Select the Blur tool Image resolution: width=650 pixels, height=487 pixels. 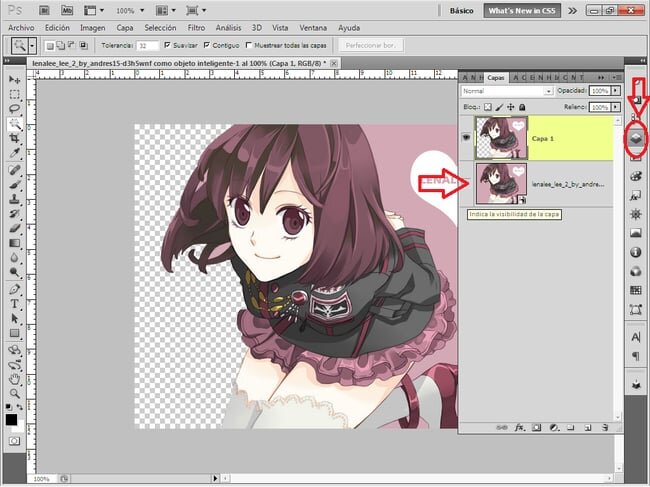15,258
